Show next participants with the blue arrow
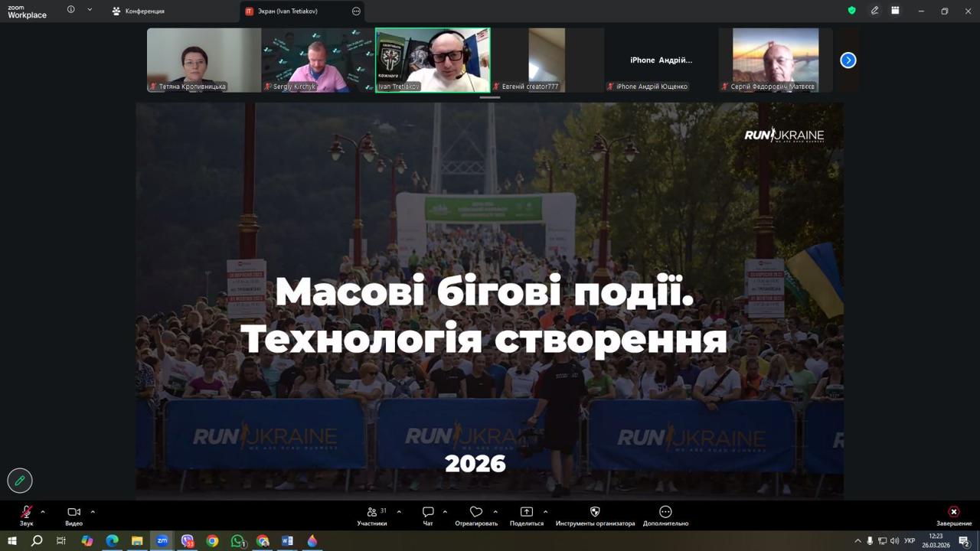Screen dimensions: 980x551 [x=848, y=60]
